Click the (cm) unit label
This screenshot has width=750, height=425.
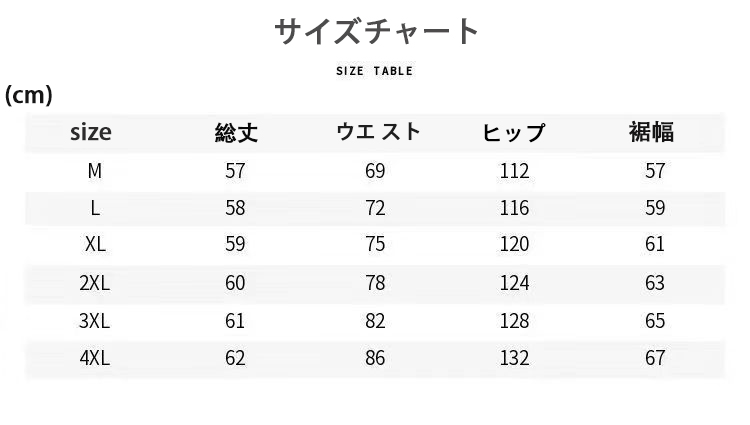(x=28, y=95)
